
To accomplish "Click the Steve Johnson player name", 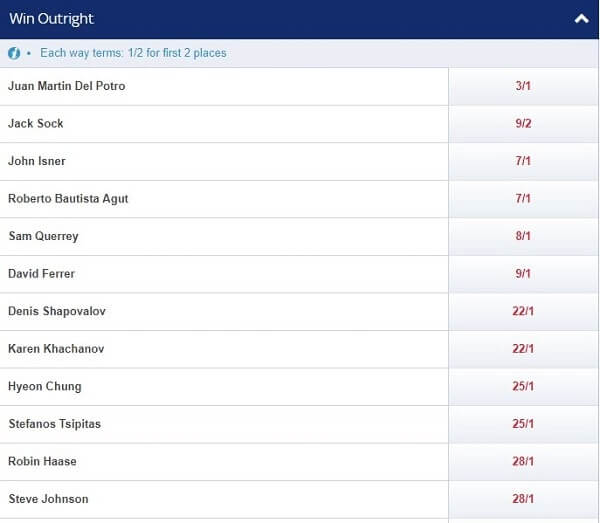I will point(48,499).
